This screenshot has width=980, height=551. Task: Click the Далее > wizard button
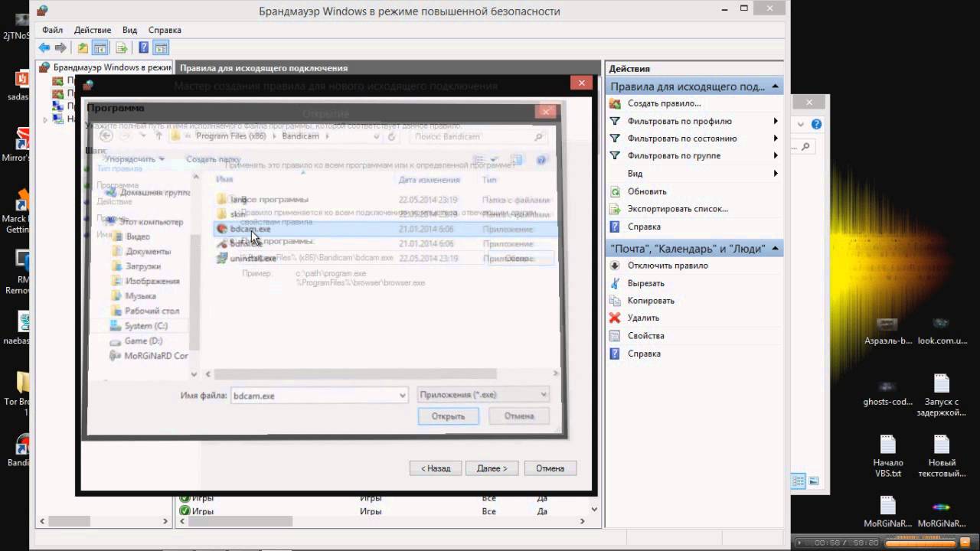[492, 468]
